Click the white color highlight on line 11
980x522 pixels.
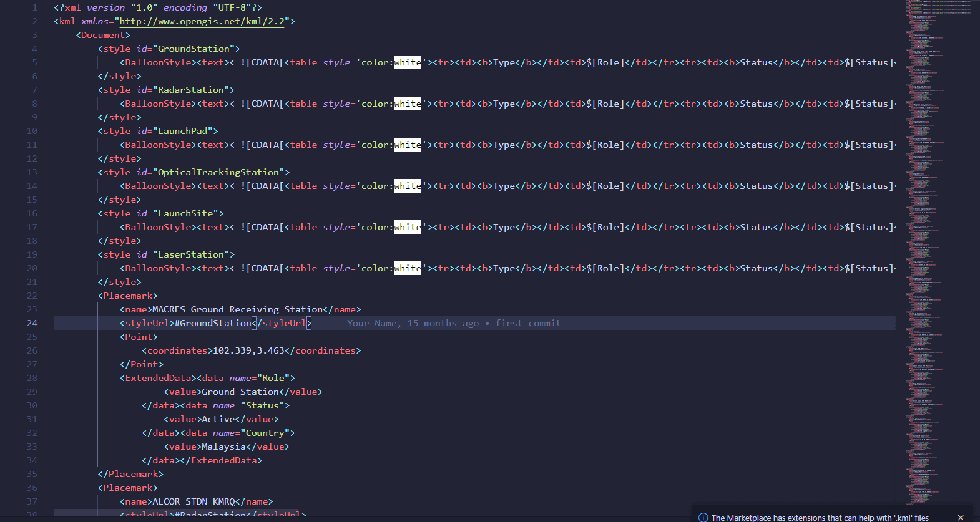[408, 145]
